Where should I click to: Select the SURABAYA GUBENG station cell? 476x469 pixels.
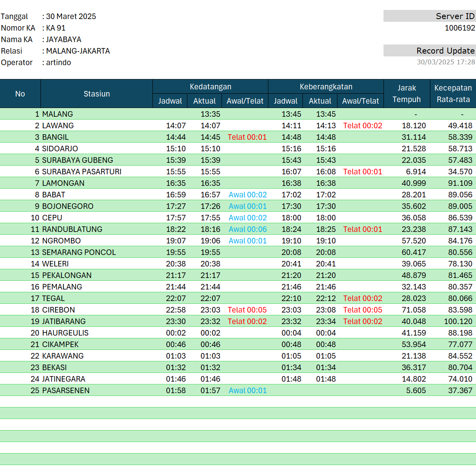[77, 160]
